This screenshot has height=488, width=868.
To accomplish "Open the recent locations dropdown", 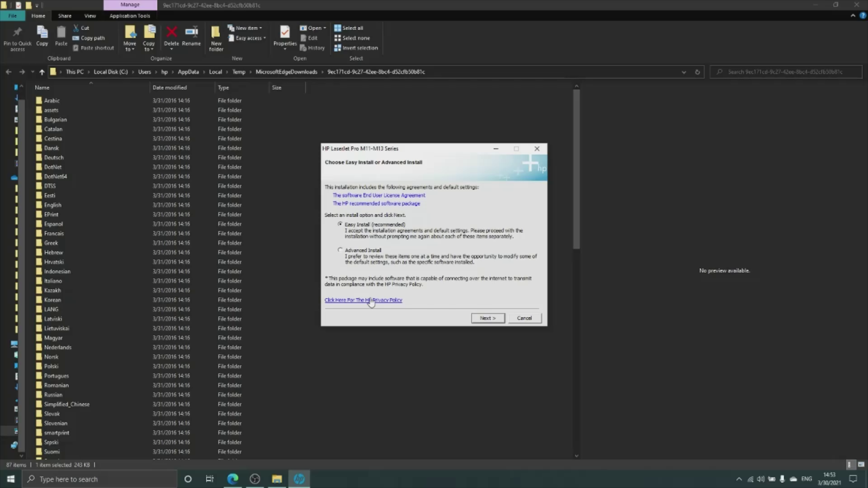I will tap(33, 72).
